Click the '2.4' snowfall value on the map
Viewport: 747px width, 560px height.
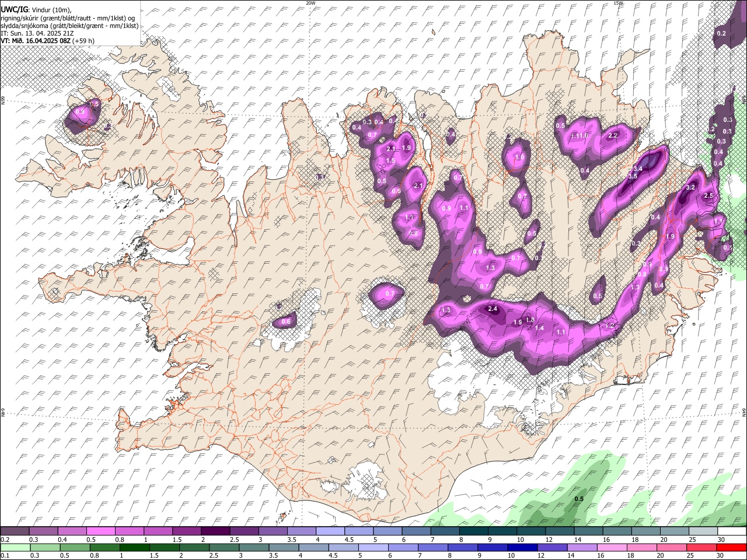pos(493,309)
